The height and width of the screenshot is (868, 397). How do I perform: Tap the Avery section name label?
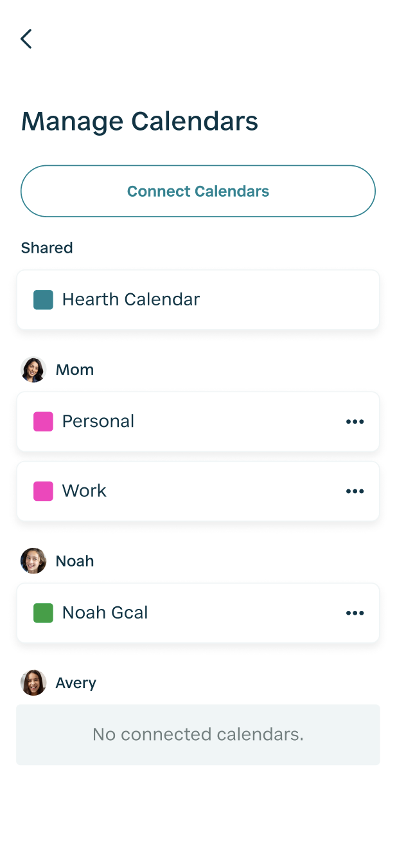(x=76, y=683)
